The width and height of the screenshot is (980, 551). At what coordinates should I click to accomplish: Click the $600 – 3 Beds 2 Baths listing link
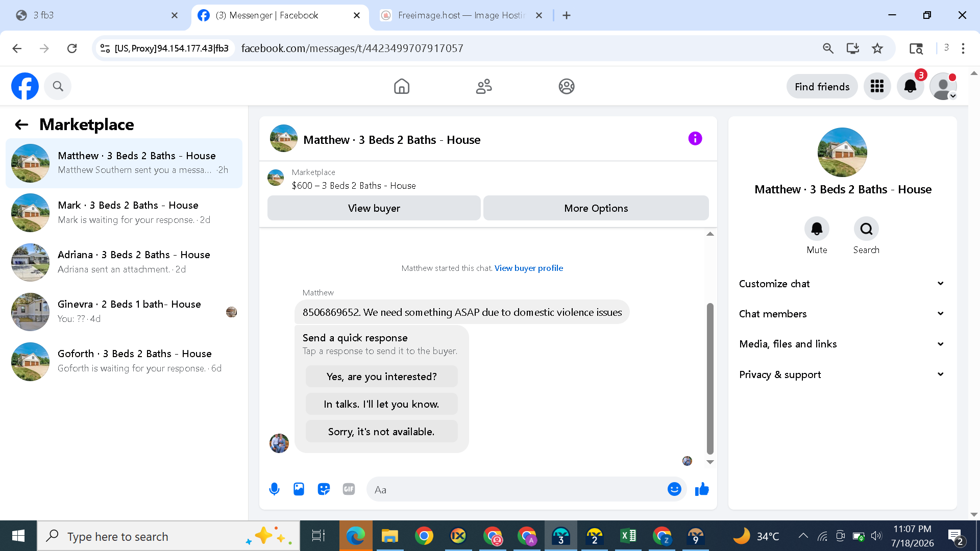[354, 186]
